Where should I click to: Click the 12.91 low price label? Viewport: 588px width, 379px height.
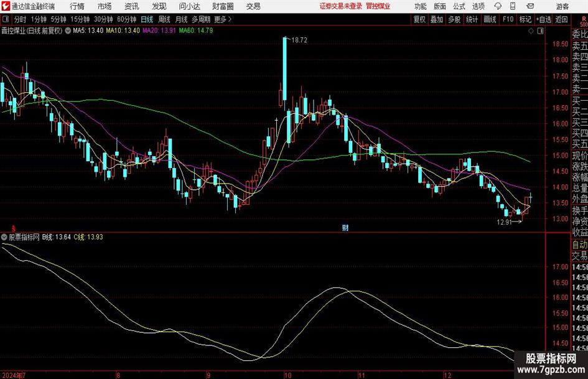505,222
